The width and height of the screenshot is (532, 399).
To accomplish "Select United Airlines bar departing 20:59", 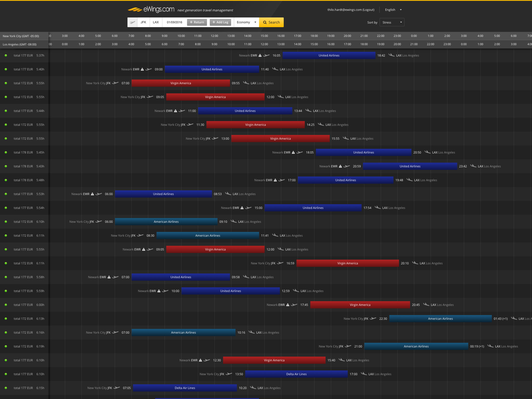I will pyautogui.click(x=410, y=166).
